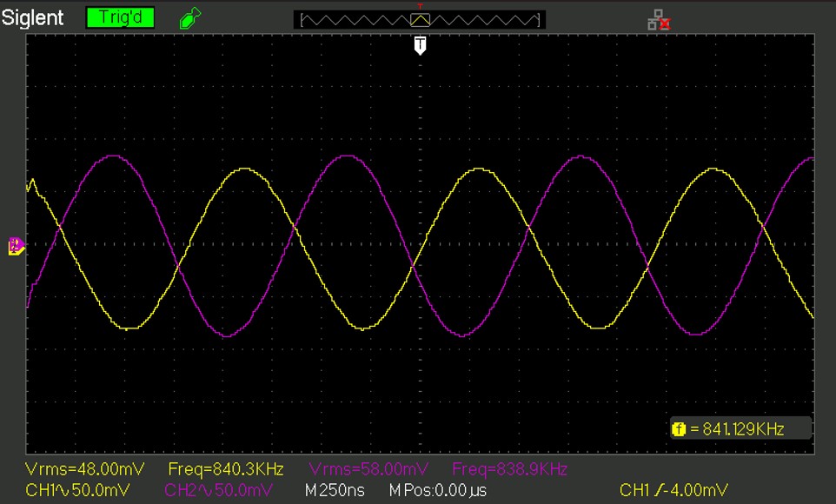Click the green Trig'd status indicator
Viewport: 836px width, 504px height.
(120, 17)
